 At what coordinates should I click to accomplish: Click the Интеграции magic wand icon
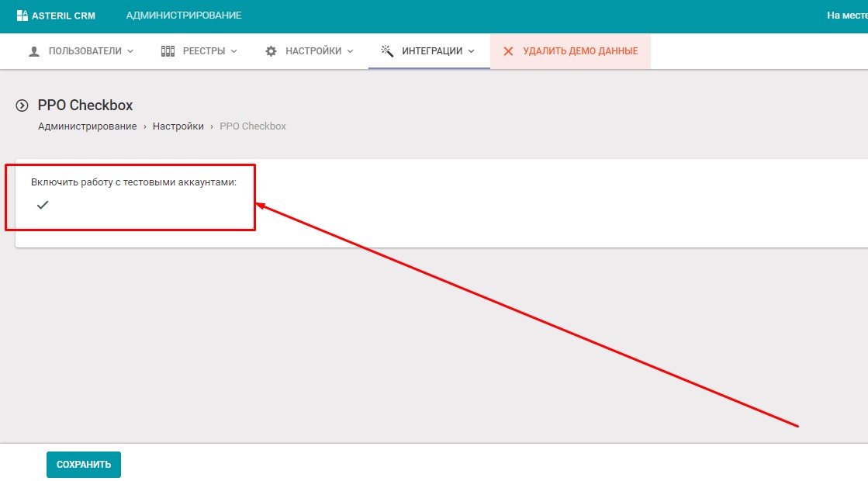[387, 51]
